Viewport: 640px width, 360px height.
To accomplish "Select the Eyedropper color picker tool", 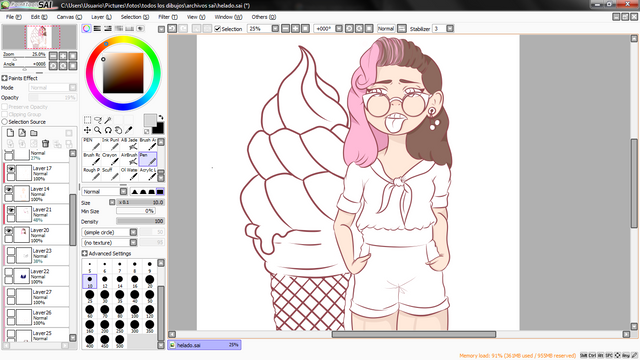I will [129, 130].
